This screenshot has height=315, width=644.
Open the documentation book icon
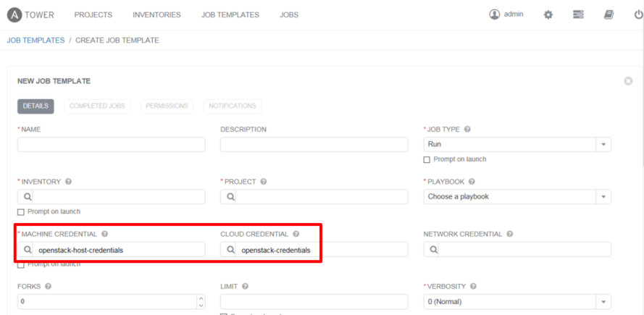pos(609,14)
